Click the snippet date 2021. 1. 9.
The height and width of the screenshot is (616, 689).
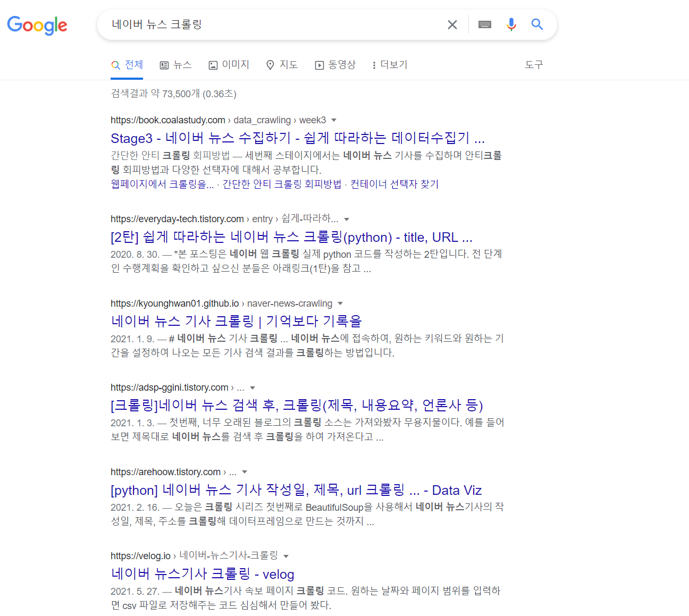(132, 339)
